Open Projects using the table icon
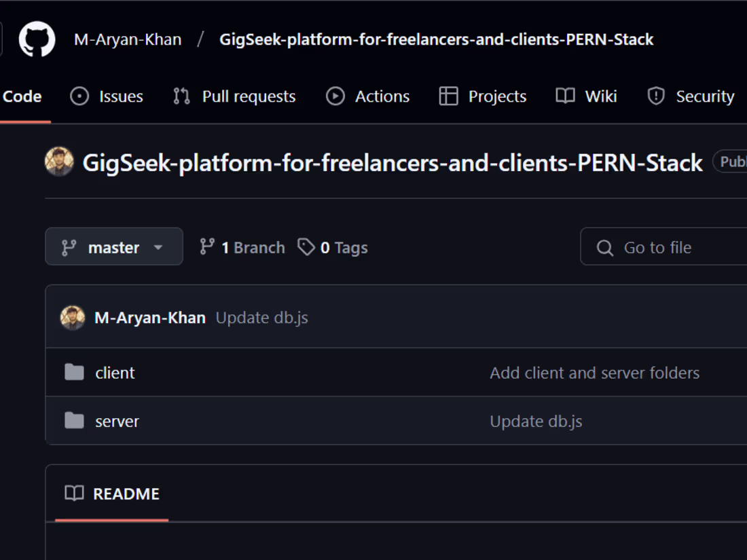747x560 pixels. (x=448, y=96)
